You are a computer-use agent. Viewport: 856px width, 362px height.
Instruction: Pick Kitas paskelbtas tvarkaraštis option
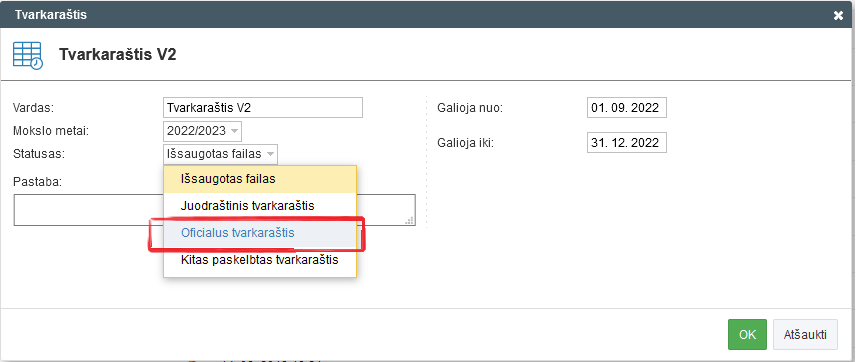click(x=260, y=260)
